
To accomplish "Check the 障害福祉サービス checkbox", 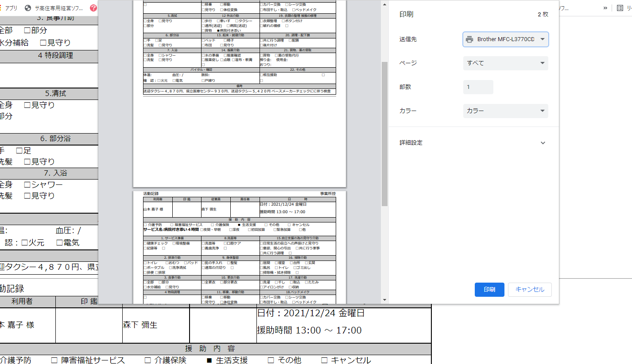I will [x=54, y=360].
